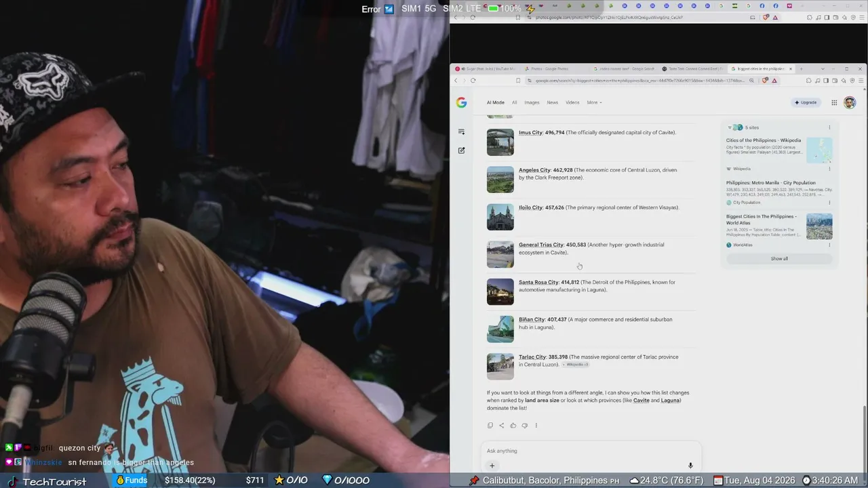Switch to the Videos tab

click(x=573, y=102)
